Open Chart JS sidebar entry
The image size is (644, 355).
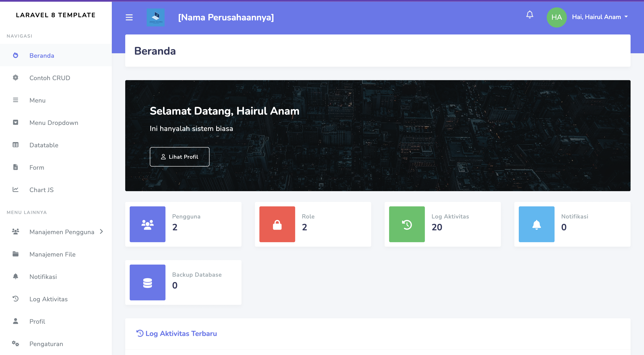pos(41,190)
